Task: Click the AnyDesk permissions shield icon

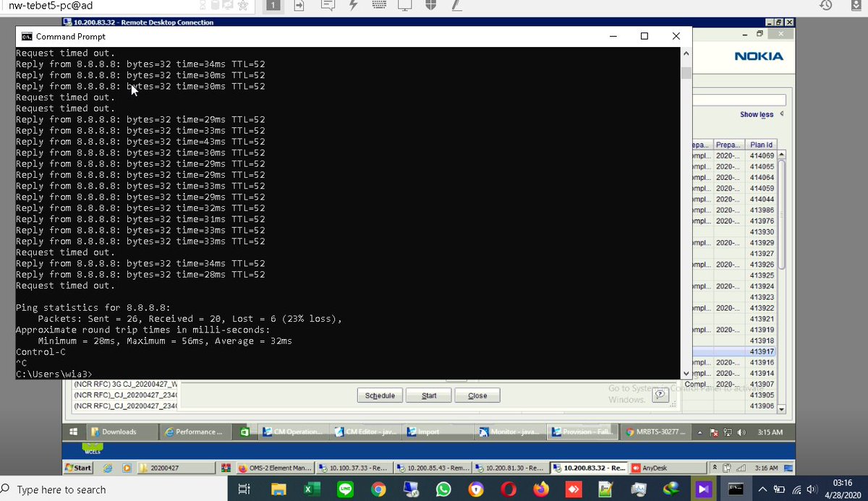Action: click(x=430, y=6)
